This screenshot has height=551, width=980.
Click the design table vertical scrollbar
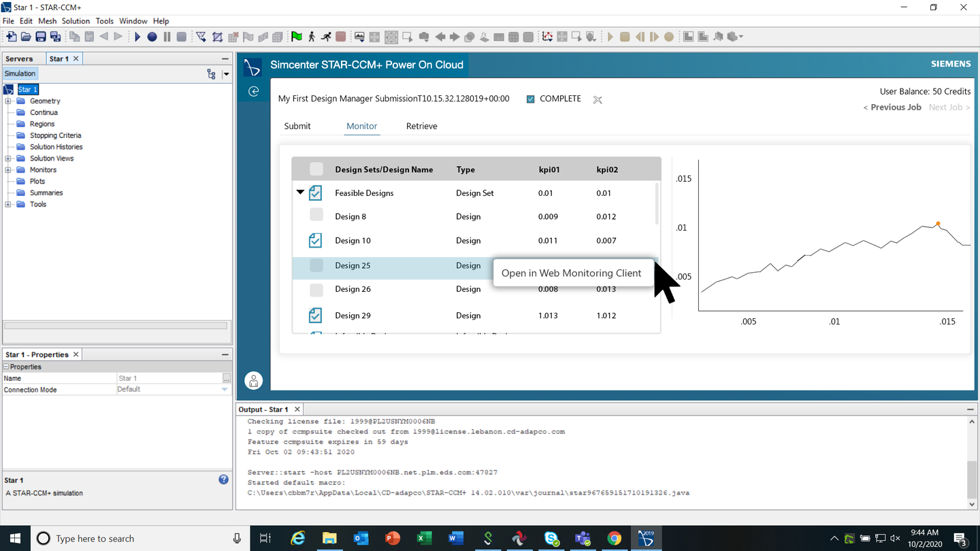pos(657,203)
